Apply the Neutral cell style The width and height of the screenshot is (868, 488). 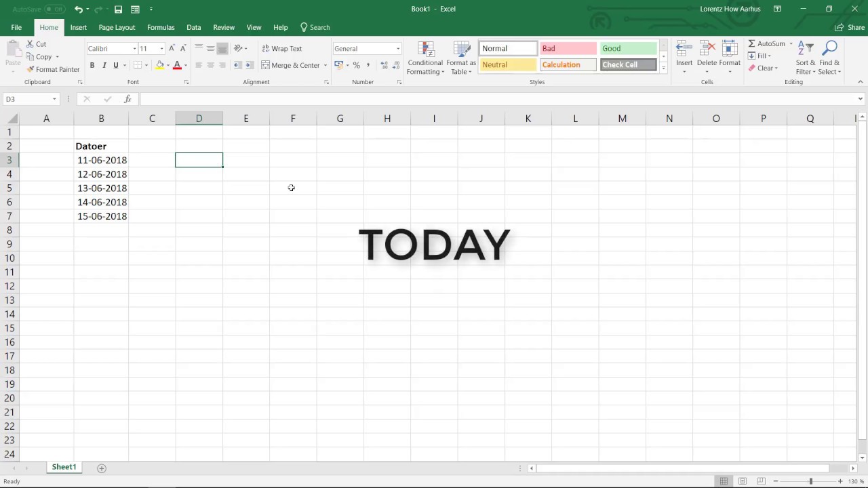[509, 65]
